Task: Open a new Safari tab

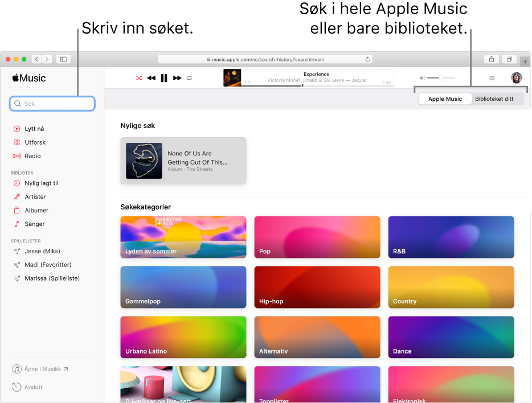Action: coord(525,61)
